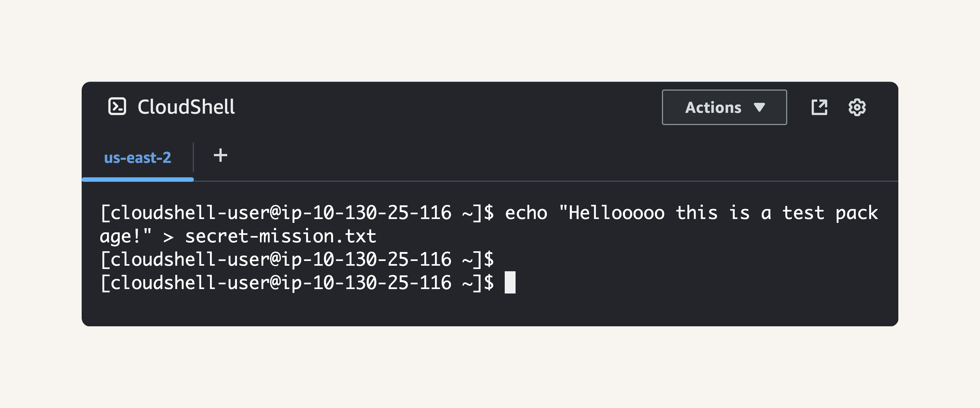This screenshot has width=980, height=408.
Task: Open CloudShell in a new browser tab
Action: point(819,107)
